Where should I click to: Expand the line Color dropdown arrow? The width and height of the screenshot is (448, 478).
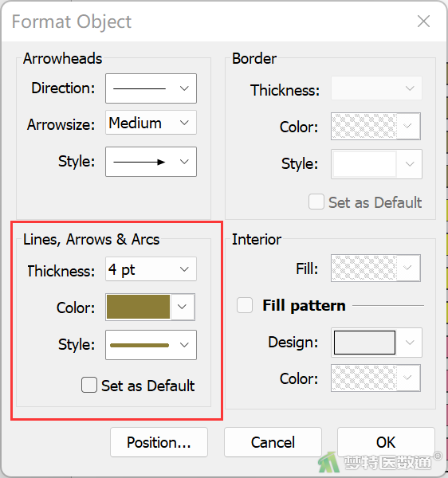point(183,307)
